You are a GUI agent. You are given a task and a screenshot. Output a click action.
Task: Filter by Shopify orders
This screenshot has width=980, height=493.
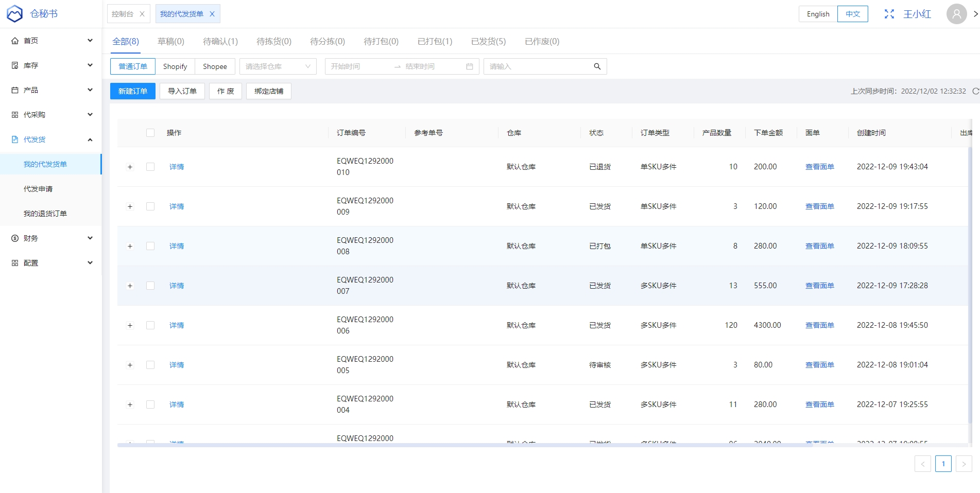pyautogui.click(x=175, y=66)
